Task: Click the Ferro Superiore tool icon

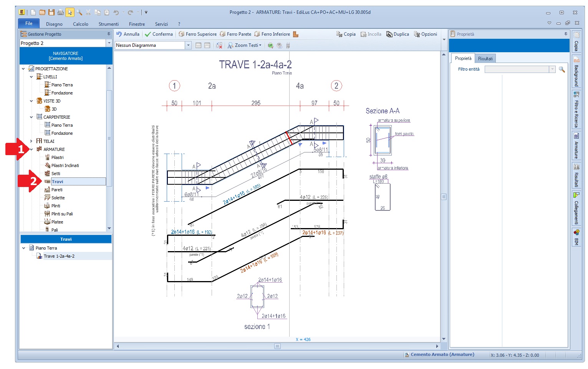Action: pos(182,34)
